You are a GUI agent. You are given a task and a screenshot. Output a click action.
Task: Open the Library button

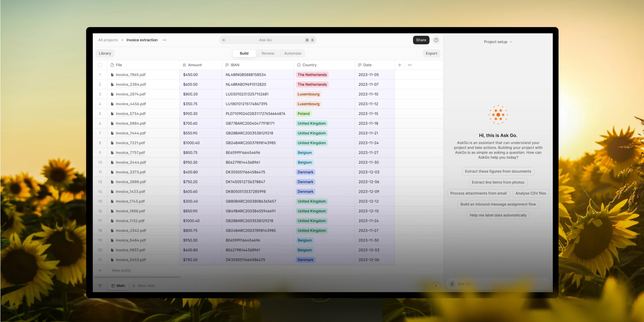(105, 53)
